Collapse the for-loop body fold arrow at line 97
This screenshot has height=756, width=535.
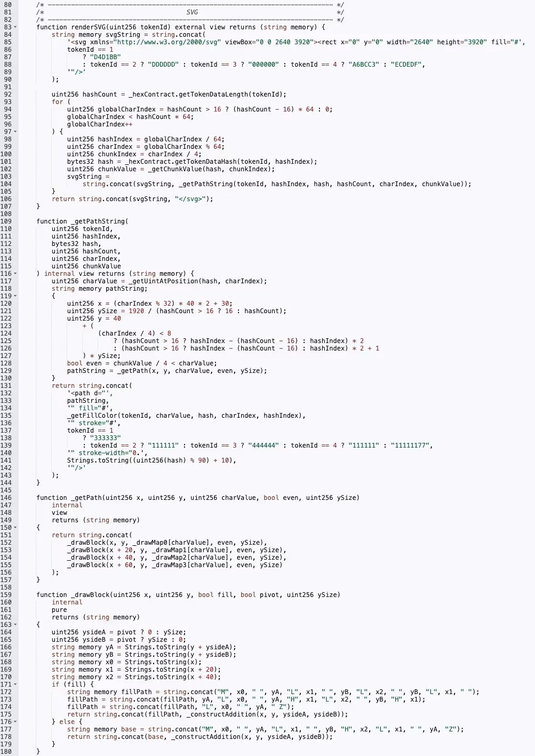[15, 132]
